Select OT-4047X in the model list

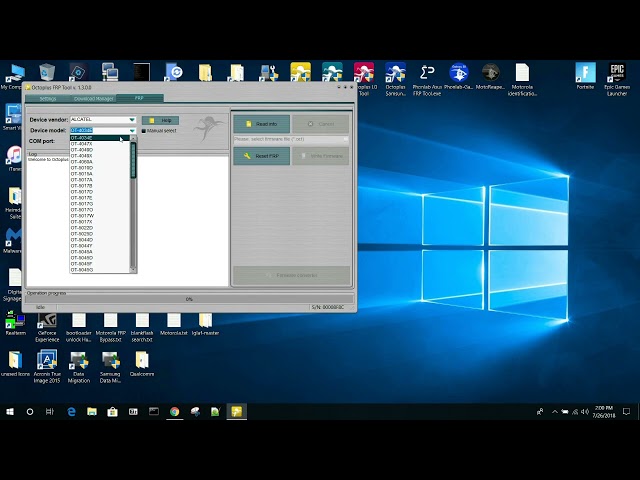click(100, 144)
